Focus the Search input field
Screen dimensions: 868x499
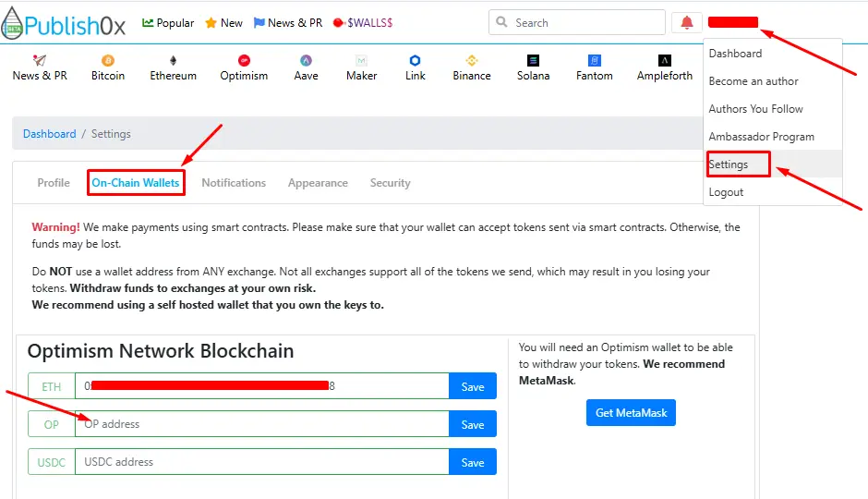(577, 22)
